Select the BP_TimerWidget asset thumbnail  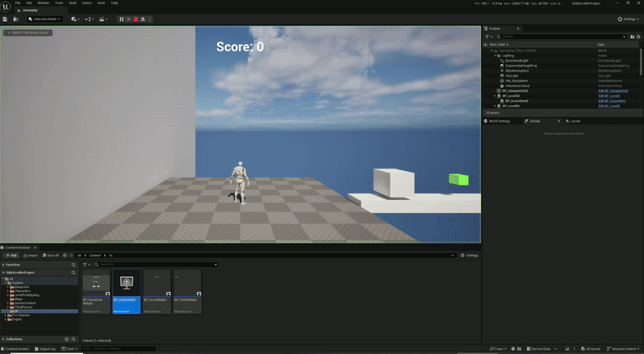[x=187, y=292]
